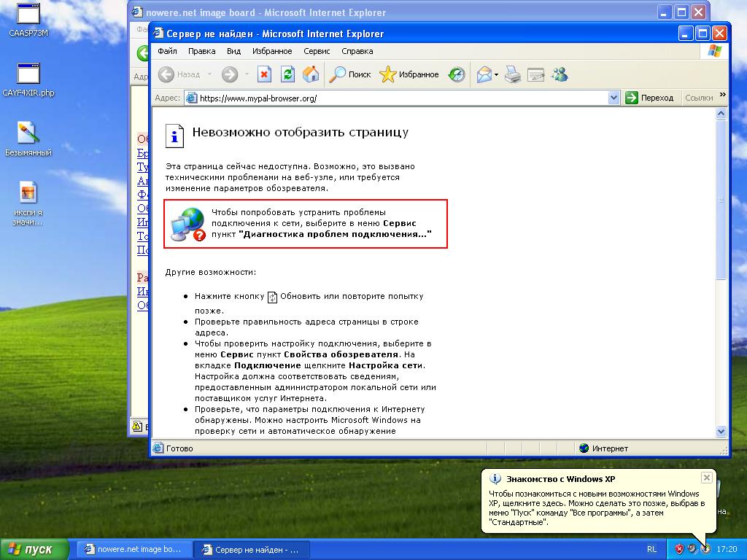Select the 'икспи я значи...' desktop image
Screen dimensions: 747x560
pyautogui.click(x=28, y=203)
